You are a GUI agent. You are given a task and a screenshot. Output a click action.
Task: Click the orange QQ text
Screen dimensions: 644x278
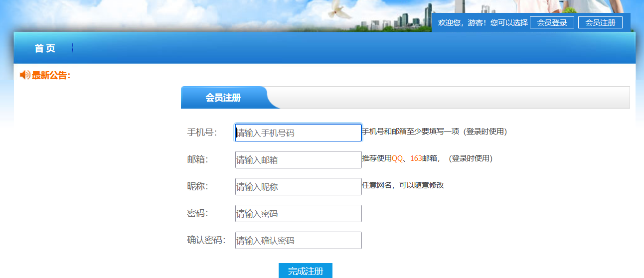[x=397, y=158]
